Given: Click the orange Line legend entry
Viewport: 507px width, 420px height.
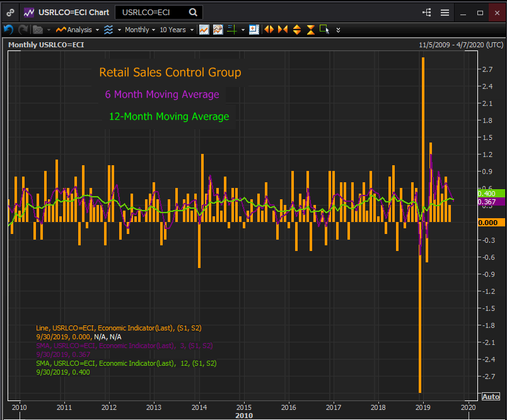Looking at the screenshot, I should [x=119, y=328].
